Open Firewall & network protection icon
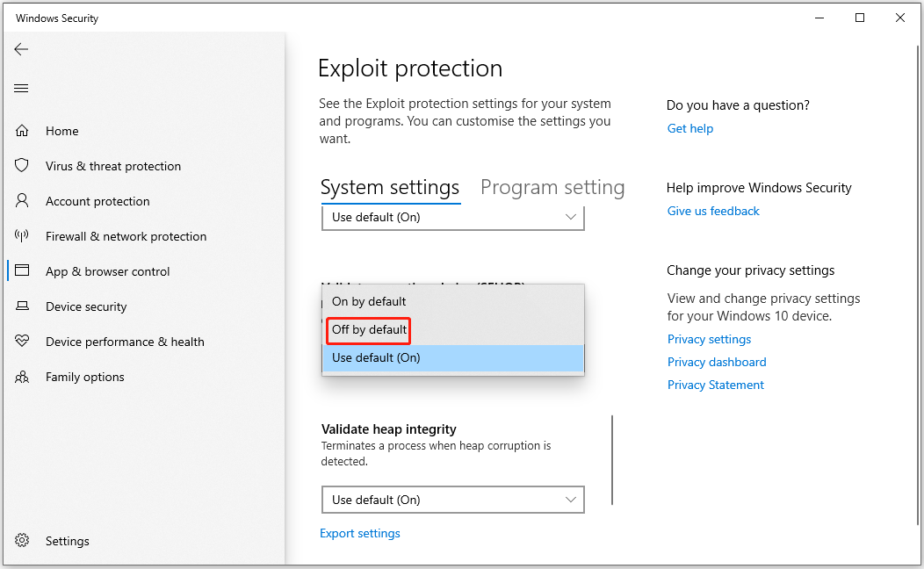Viewport: 924px width, 569px height. [x=22, y=236]
